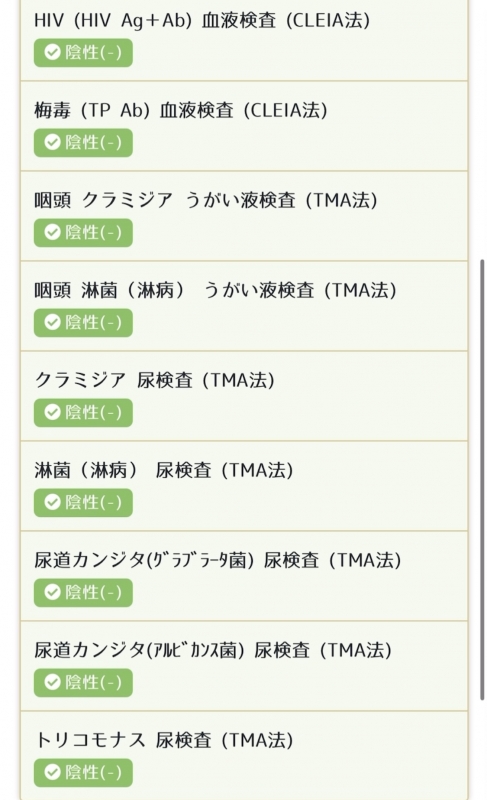Click the vertical scrollbar on the right edge
This screenshot has width=487, height=800.
(x=482, y=480)
